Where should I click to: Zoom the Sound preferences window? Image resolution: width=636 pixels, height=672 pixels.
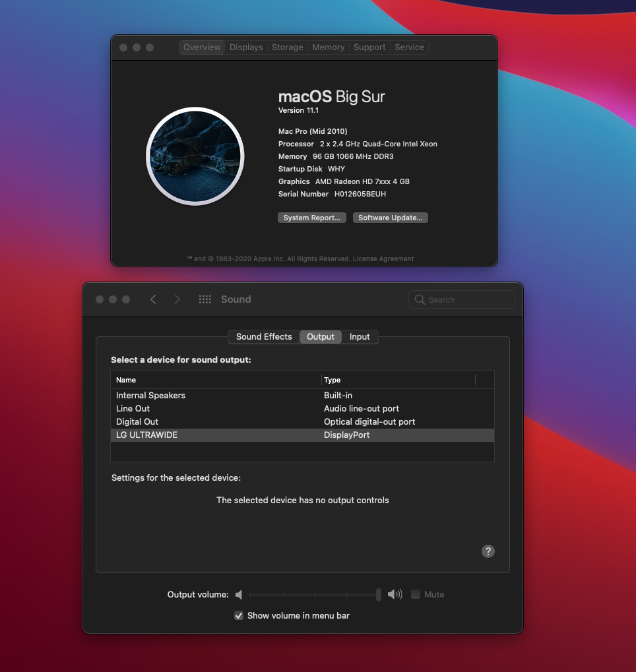tap(126, 299)
